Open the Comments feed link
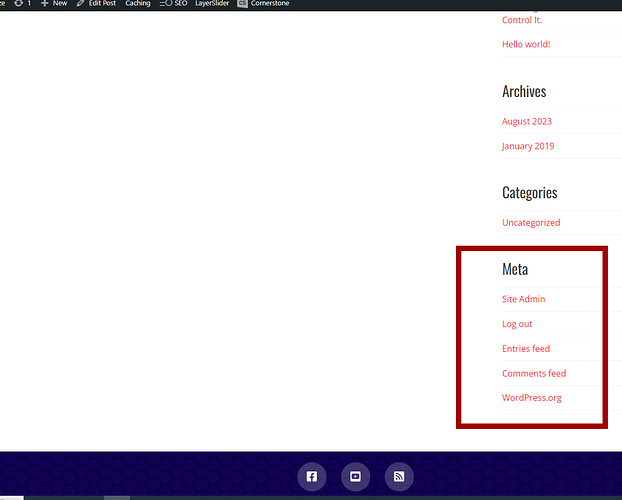This screenshot has width=622, height=500. (534, 373)
